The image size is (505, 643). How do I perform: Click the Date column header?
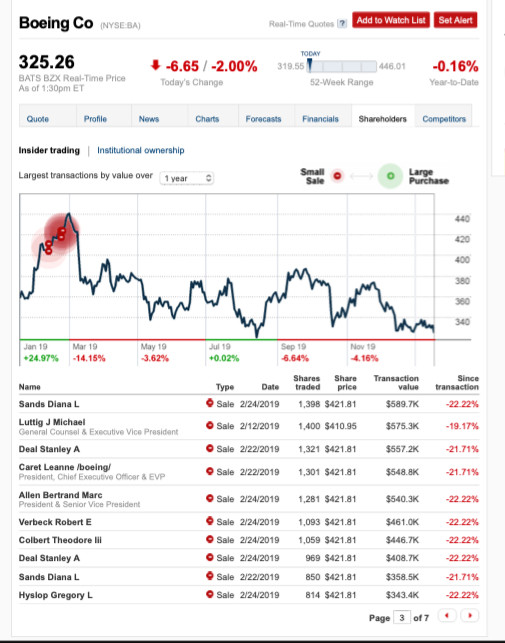point(270,387)
